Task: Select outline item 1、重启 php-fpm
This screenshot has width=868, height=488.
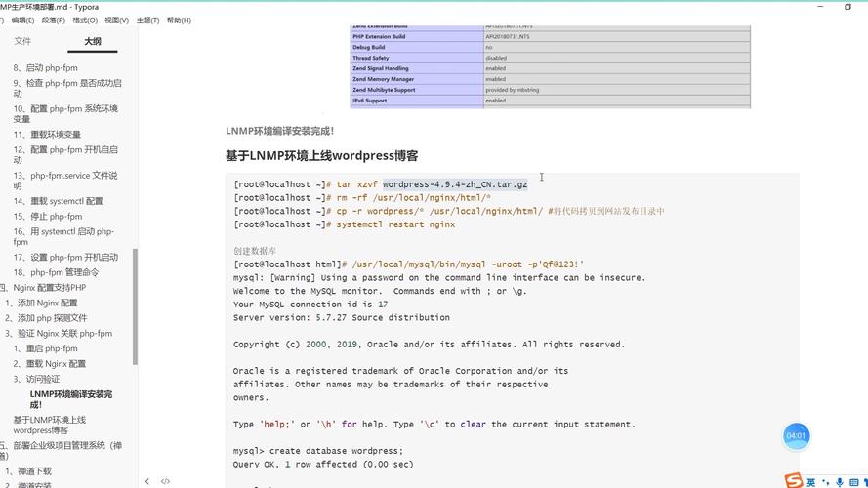Action: point(45,348)
